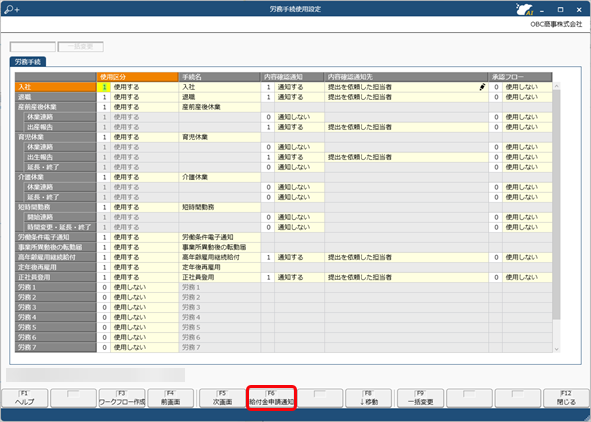
Task: Click the empty input field above the tab
Action: pyautogui.click(x=33, y=47)
